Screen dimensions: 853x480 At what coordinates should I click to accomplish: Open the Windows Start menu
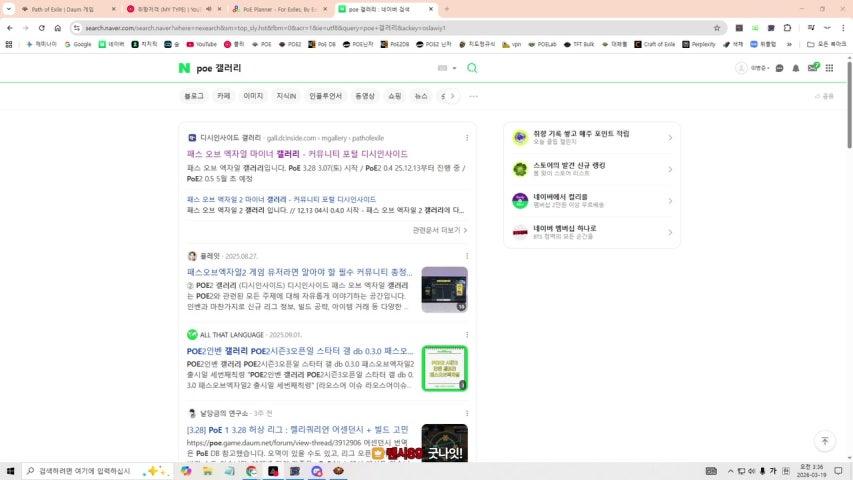(10, 471)
